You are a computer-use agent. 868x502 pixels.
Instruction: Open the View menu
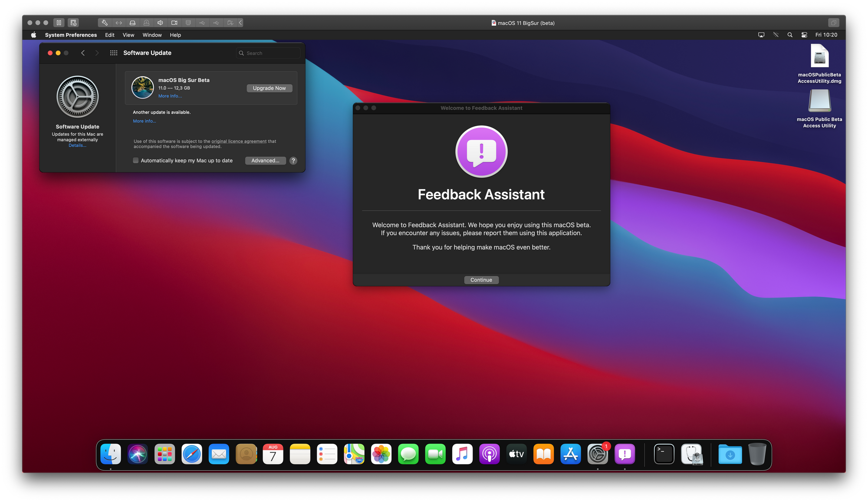click(x=128, y=35)
